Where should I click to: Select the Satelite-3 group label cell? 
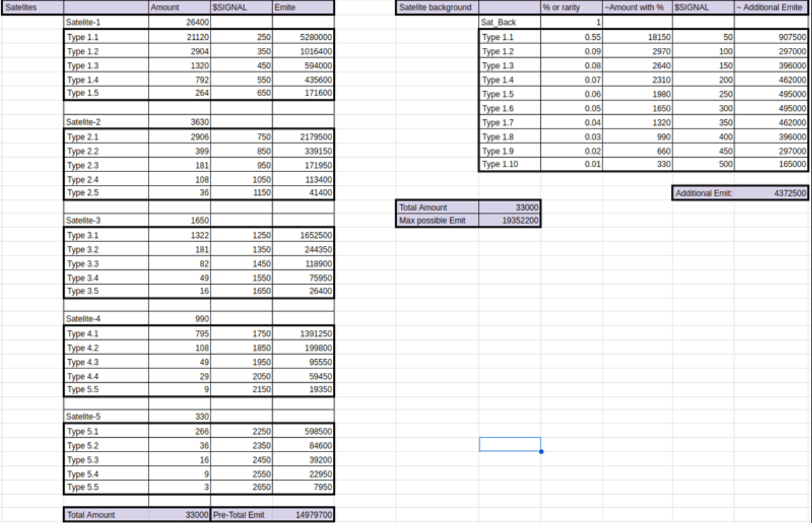(106, 221)
